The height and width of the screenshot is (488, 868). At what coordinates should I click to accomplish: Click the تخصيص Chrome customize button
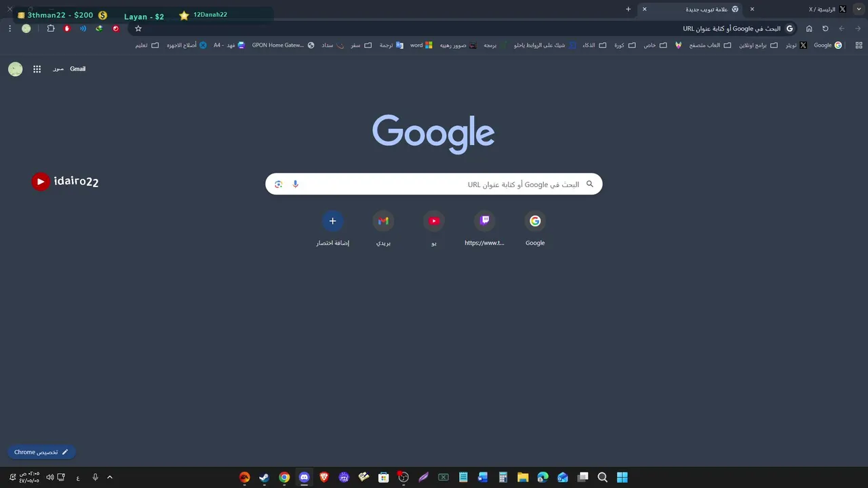click(41, 452)
